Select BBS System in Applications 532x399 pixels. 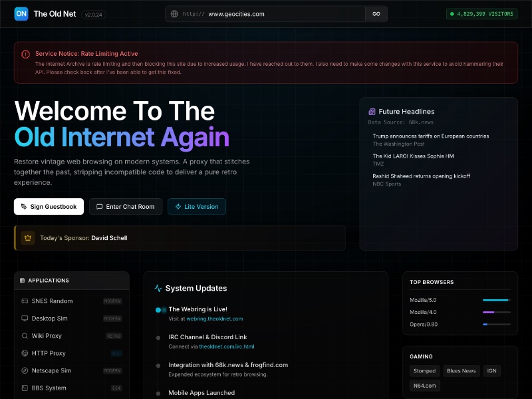(x=49, y=388)
